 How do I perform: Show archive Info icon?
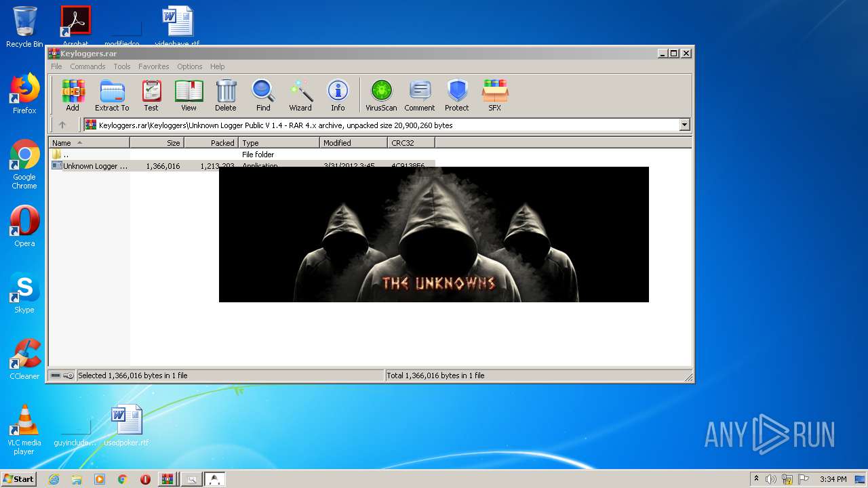point(338,96)
